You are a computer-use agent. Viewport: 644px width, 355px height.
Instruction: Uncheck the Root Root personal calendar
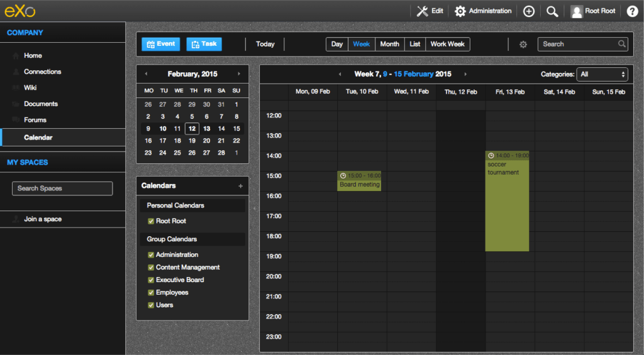[151, 221]
